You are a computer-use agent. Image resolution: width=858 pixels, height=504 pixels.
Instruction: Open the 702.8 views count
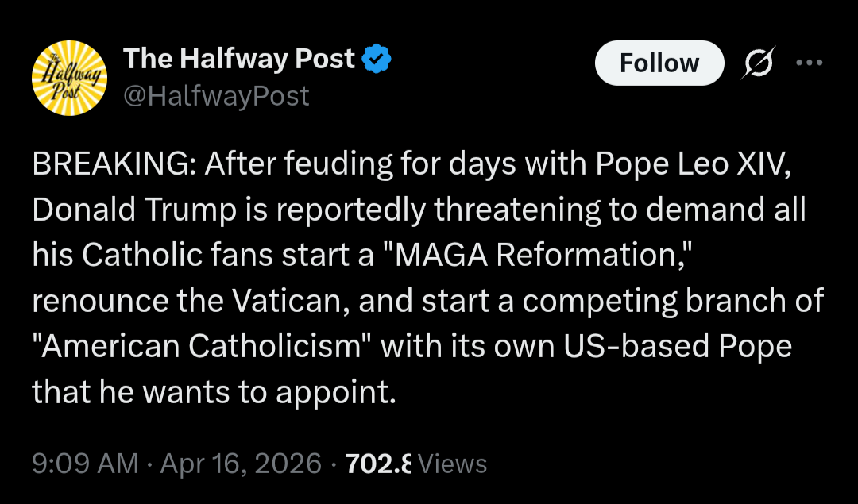[x=378, y=463]
